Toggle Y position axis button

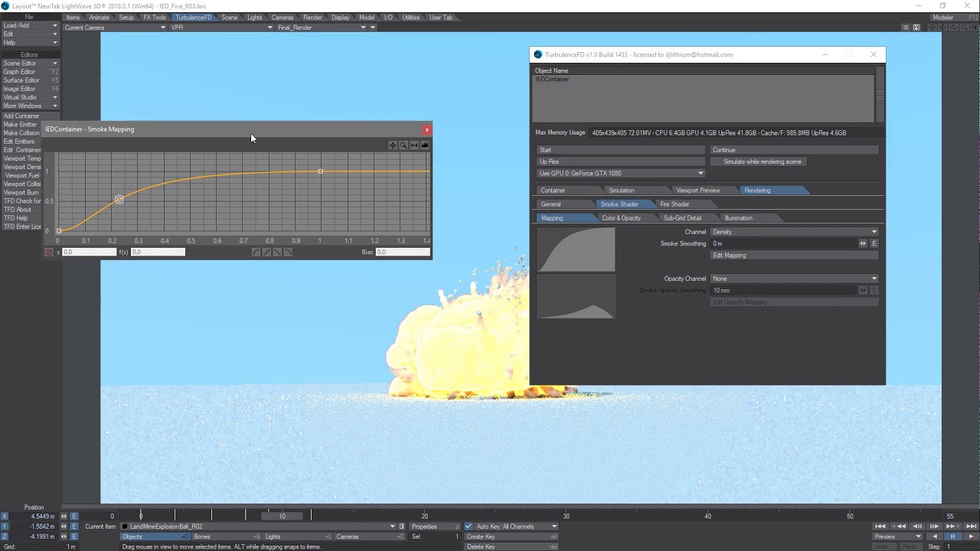(5, 527)
